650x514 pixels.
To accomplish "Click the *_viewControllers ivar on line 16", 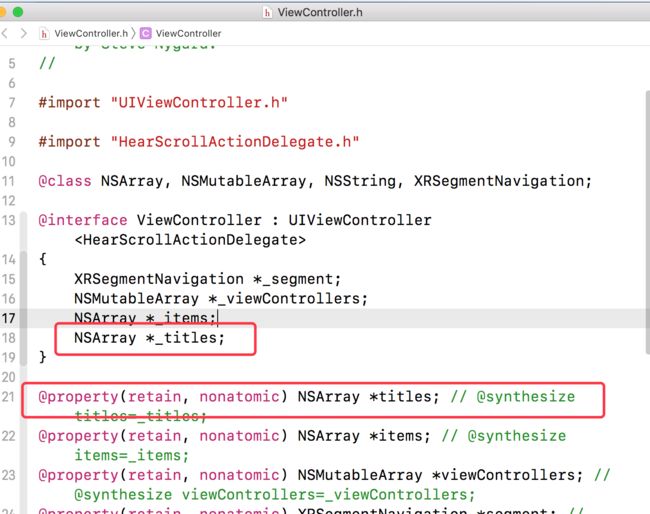I will click(288, 299).
